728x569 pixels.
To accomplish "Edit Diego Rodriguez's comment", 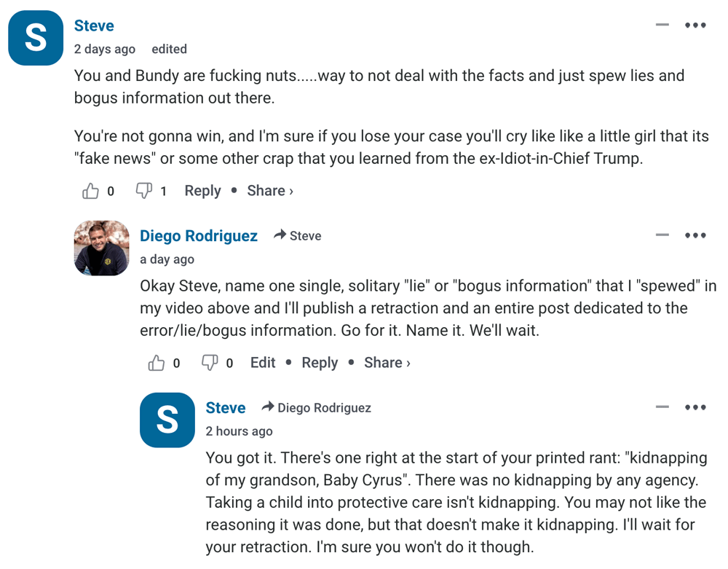I will tap(263, 363).
